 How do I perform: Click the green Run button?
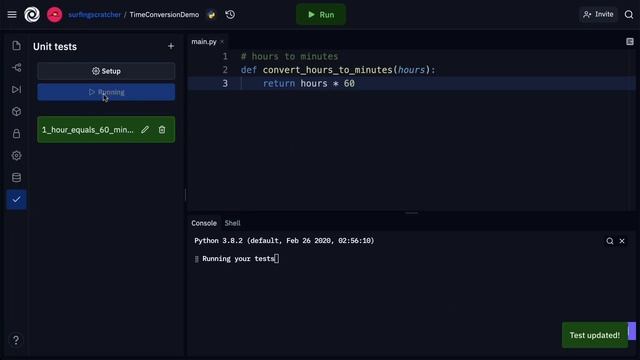coord(321,15)
